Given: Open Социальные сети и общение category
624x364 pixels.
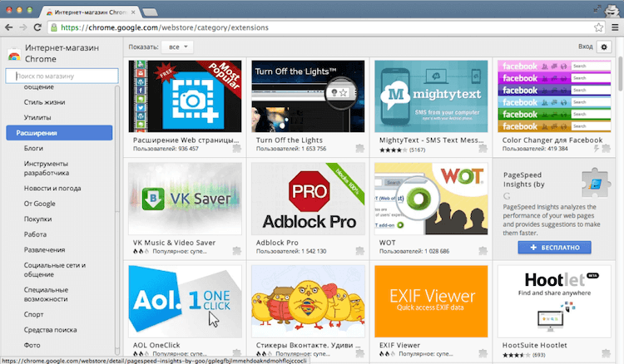Looking at the screenshot, I should (55, 270).
